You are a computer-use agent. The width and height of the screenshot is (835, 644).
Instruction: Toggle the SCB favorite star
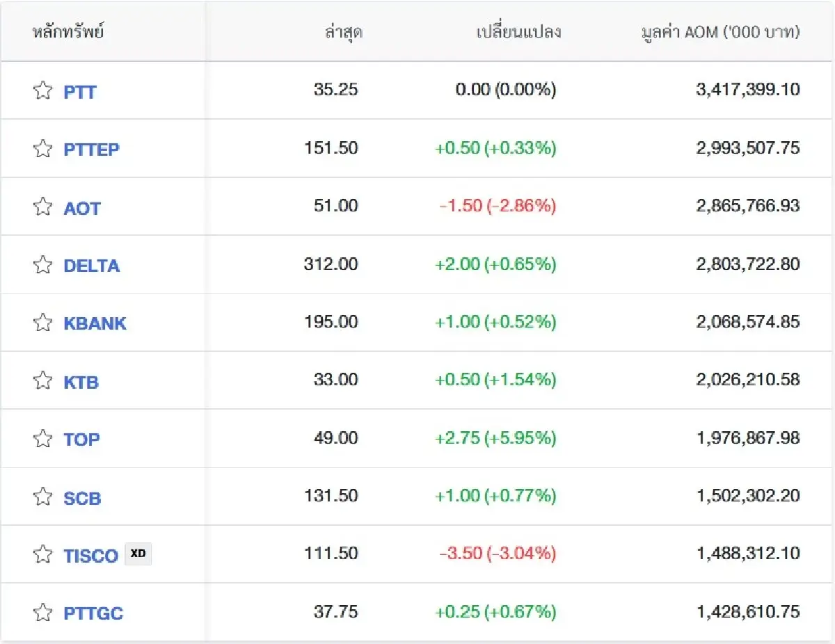tap(43, 497)
